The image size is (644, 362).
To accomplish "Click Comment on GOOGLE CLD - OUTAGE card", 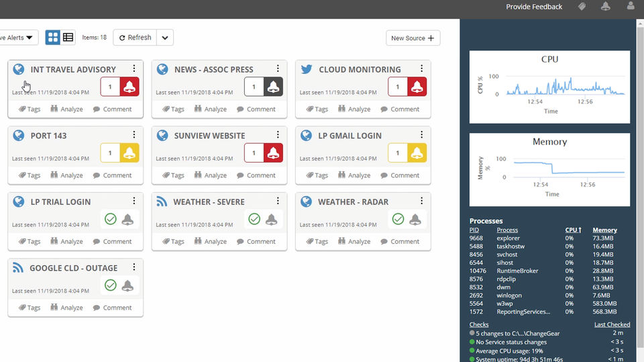I will pos(112,308).
